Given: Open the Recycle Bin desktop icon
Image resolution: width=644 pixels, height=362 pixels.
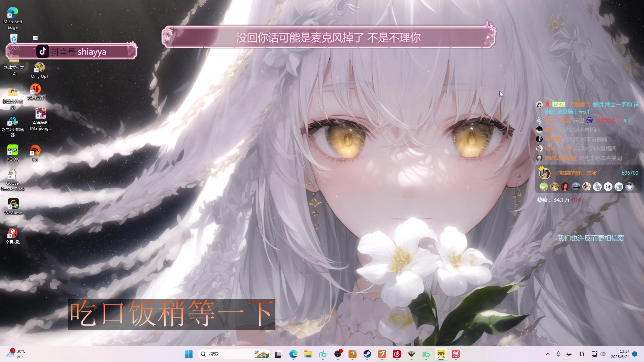Looking at the screenshot, I should click(13, 42).
